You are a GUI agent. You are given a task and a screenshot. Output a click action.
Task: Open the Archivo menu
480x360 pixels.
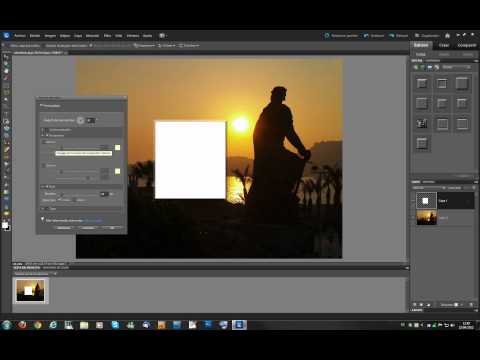[20, 36]
